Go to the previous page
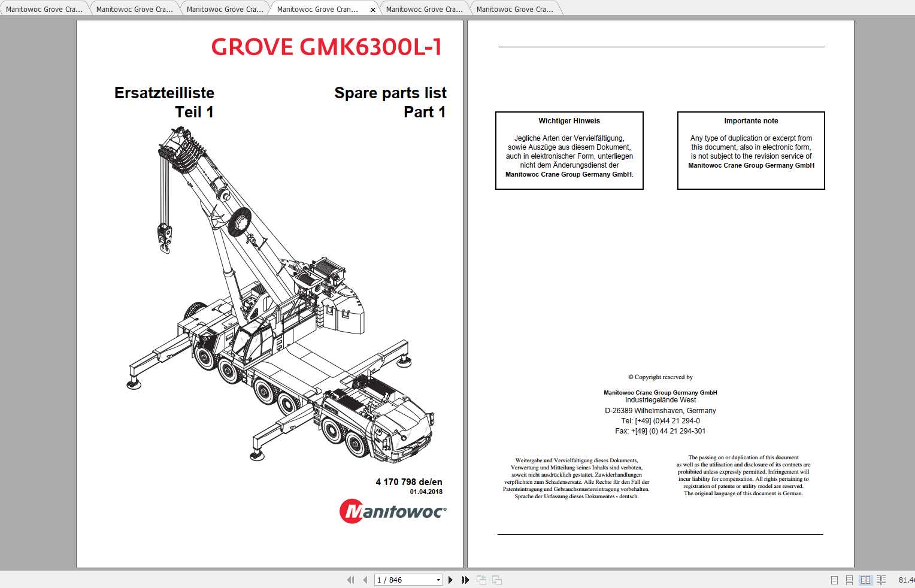The height and width of the screenshot is (588, 915). (365, 580)
